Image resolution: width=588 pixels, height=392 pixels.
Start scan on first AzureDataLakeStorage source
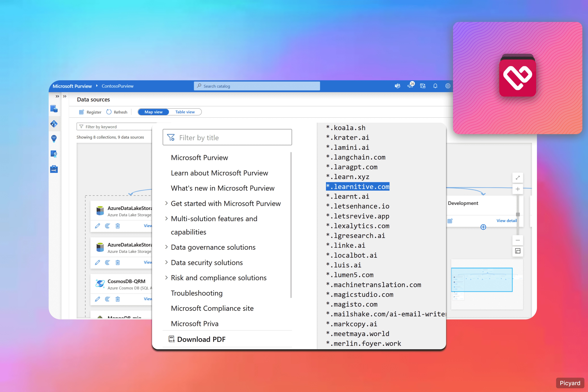(108, 226)
